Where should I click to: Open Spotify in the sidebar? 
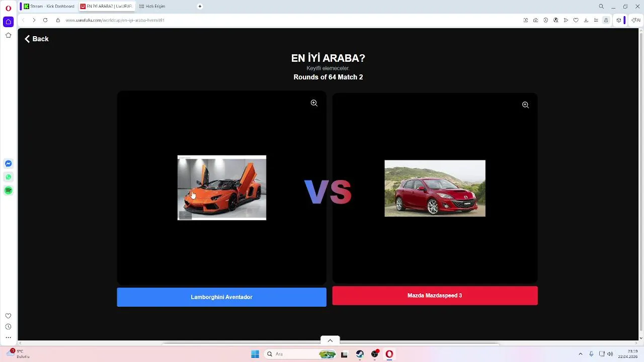coord(8,191)
